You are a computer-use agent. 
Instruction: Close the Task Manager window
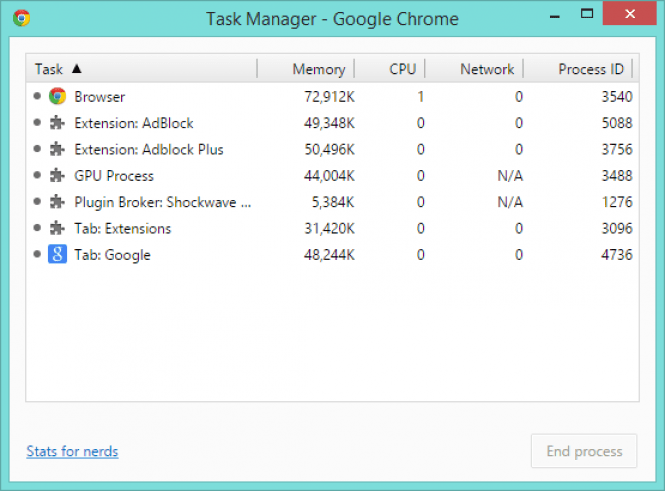coord(630,14)
